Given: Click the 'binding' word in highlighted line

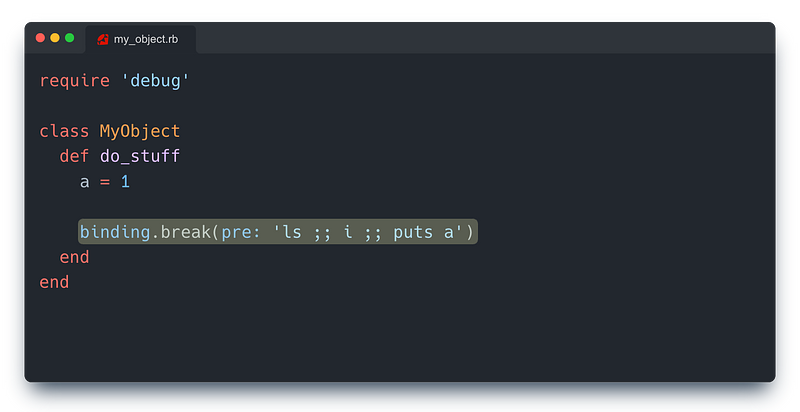Looking at the screenshot, I should click(115, 232).
